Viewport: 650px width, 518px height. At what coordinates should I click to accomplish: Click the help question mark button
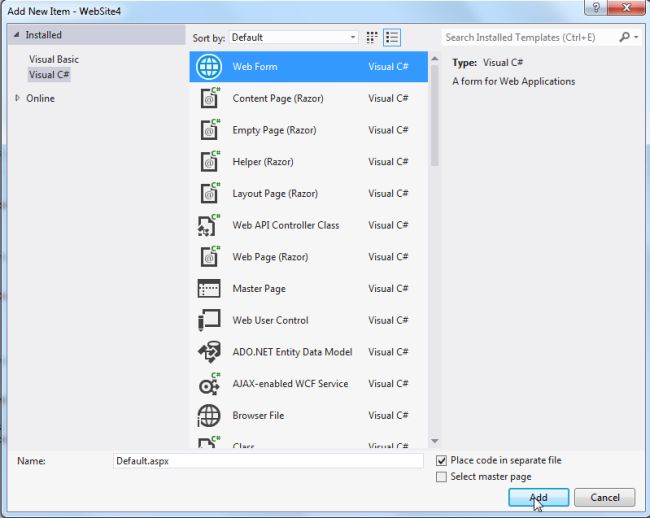point(596,7)
